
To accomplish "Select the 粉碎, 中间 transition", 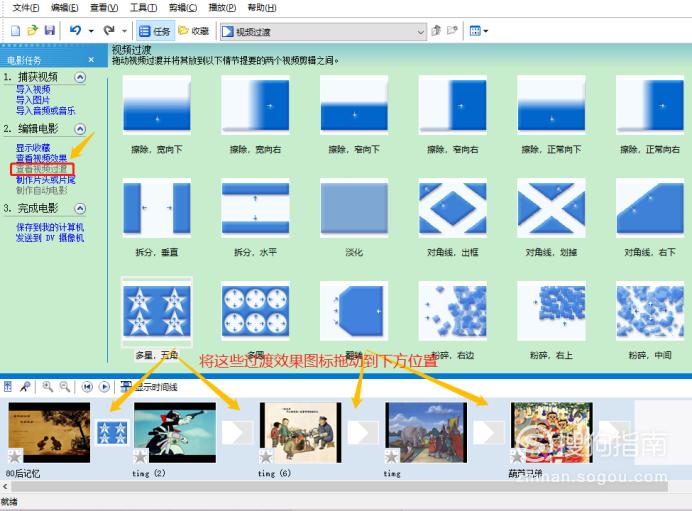I will click(x=650, y=311).
